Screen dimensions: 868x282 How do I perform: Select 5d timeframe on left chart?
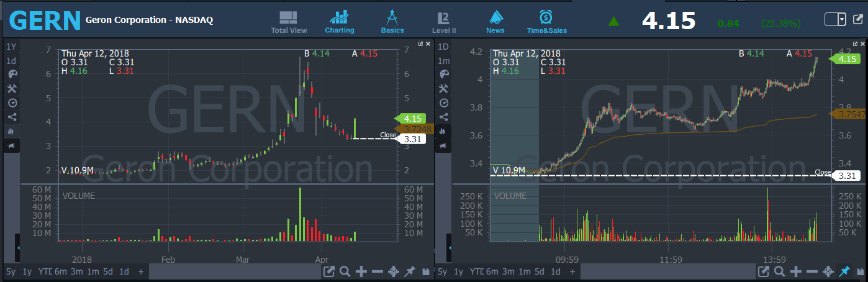pos(108,271)
